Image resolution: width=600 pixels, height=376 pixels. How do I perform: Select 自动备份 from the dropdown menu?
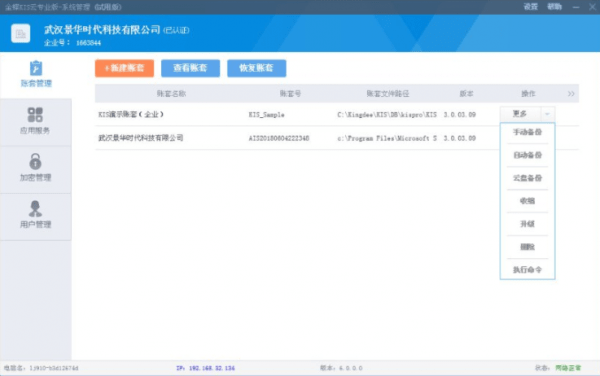tap(527, 155)
